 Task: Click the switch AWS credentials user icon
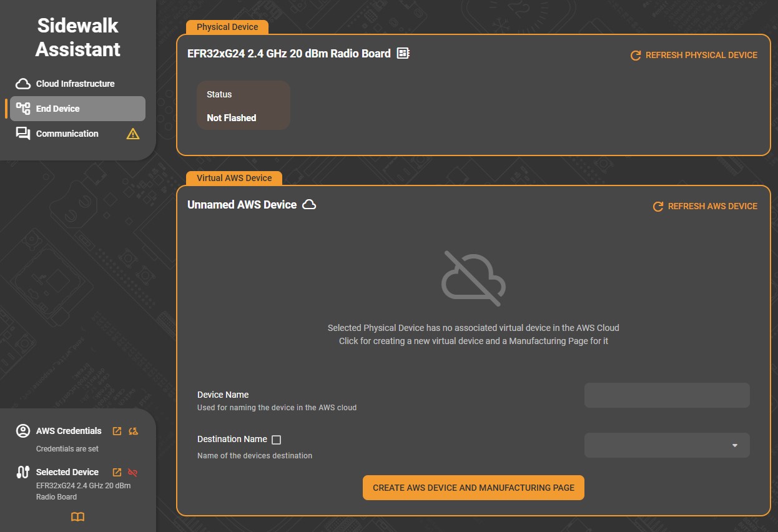point(133,431)
